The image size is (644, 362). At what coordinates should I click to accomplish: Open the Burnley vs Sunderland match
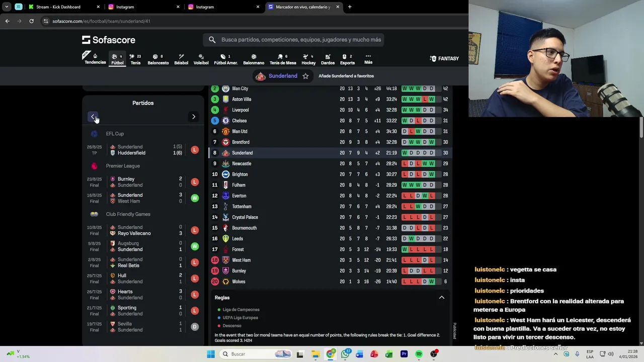pos(143,182)
